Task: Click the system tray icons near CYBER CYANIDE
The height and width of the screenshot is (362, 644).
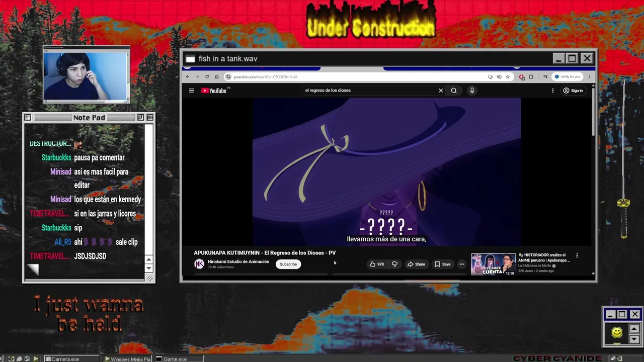Action: click(616, 358)
